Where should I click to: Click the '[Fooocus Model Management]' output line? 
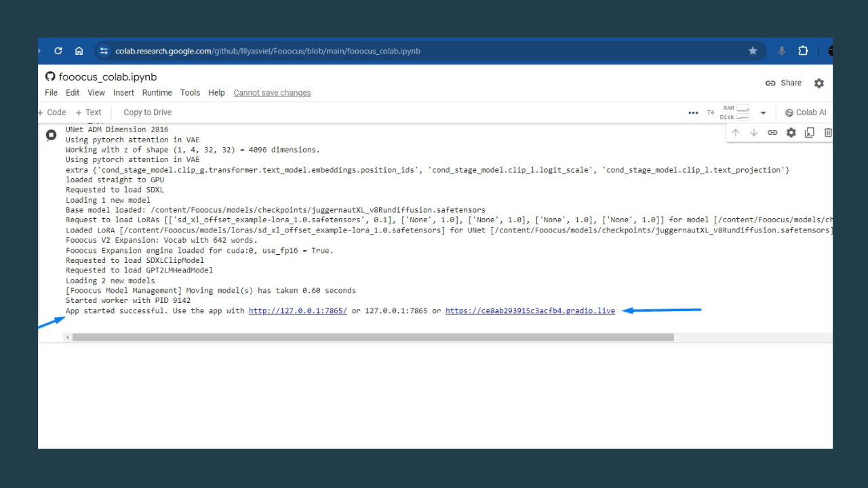click(210, 290)
